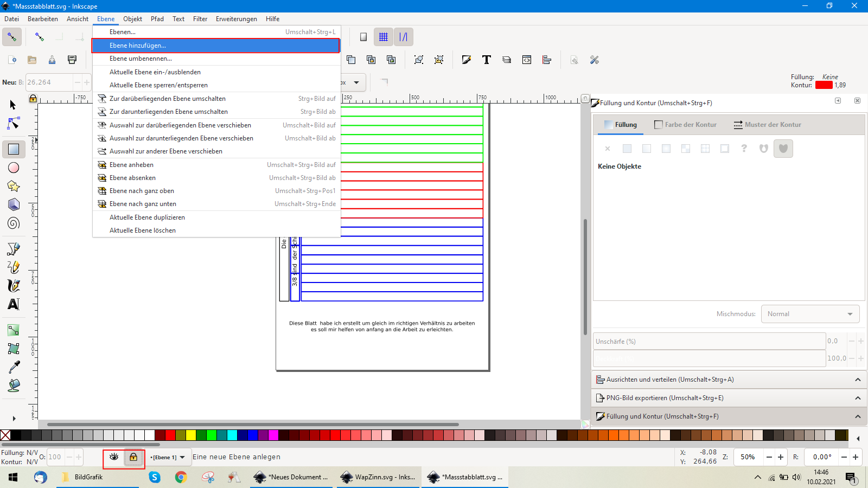This screenshot has height=488, width=868.
Task: Pick the Color Dropper tool
Action: pyautogui.click(x=14, y=367)
